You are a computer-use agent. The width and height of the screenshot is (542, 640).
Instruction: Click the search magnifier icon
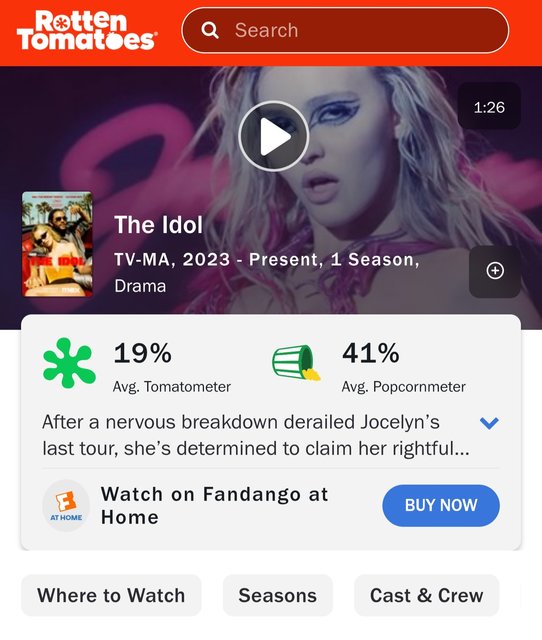[210, 30]
